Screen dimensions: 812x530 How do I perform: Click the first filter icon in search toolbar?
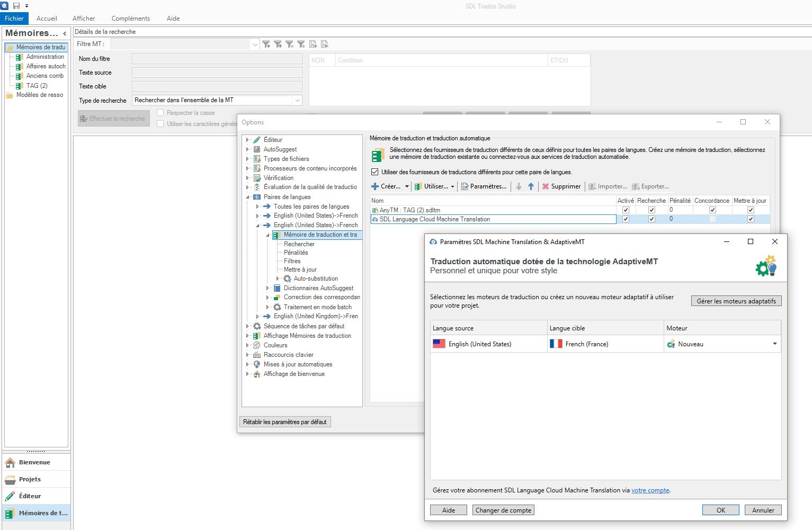[x=266, y=44]
